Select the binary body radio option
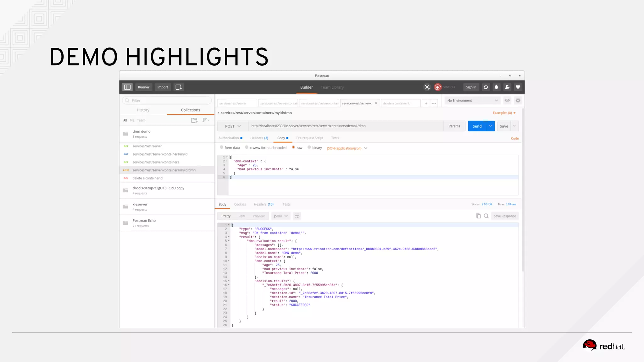The width and height of the screenshot is (644, 362). [309, 147]
